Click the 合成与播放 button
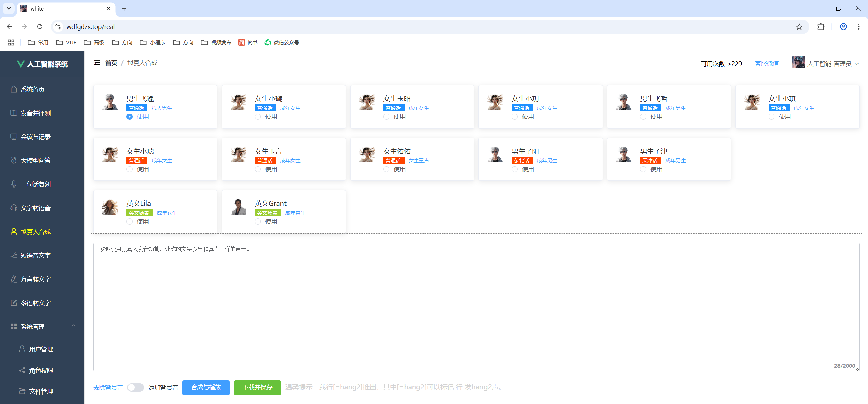Viewport: 868px width, 404px height. click(x=206, y=387)
